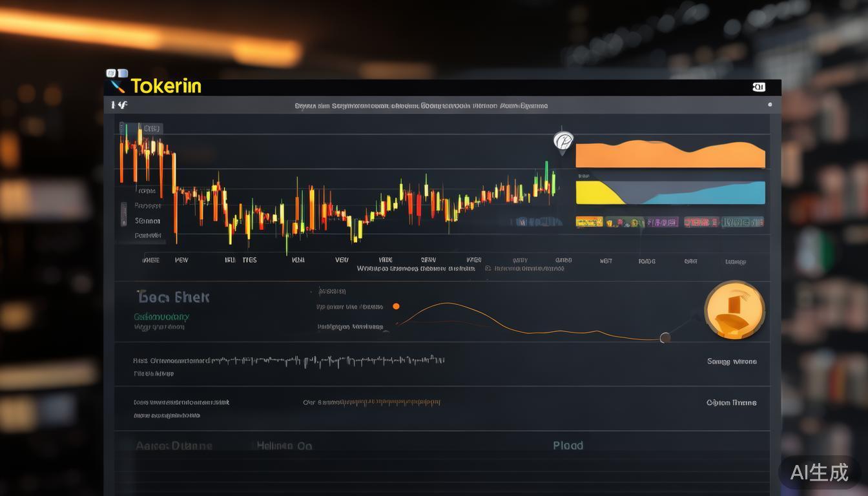
Task: Open the Portfolio item below Scanner
Action: pos(146,235)
